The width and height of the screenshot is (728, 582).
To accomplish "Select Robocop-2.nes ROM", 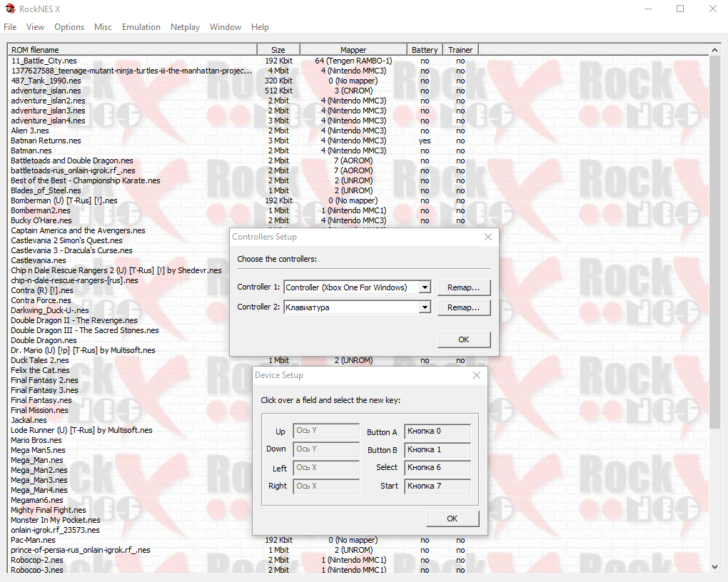I will tap(37, 560).
